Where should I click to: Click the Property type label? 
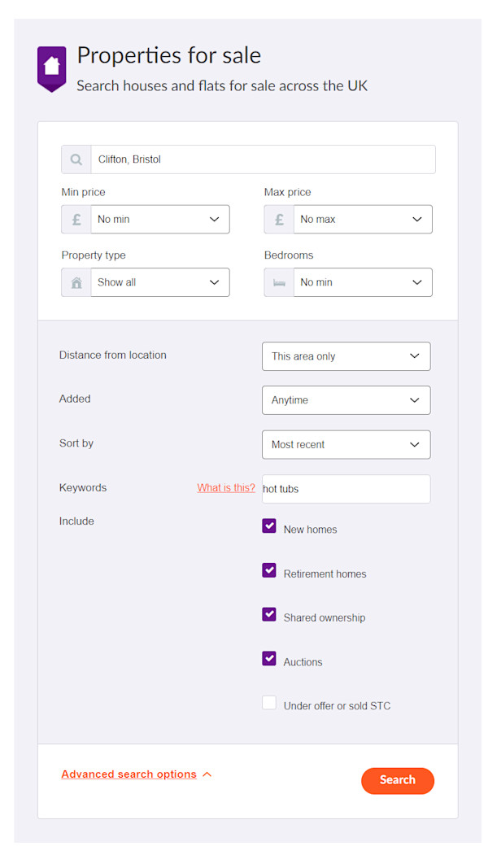(x=94, y=255)
